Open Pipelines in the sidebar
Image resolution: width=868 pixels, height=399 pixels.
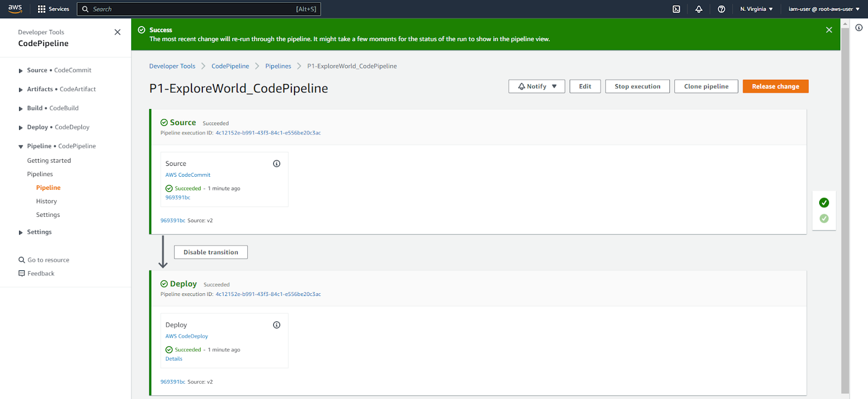click(x=40, y=174)
